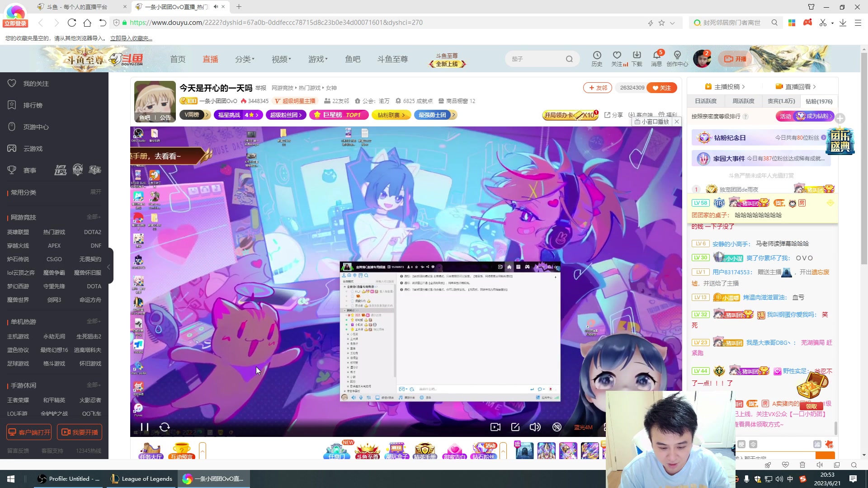Follow the streamer with orange 关注 button
The image size is (868, 488).
coord(662,88)
